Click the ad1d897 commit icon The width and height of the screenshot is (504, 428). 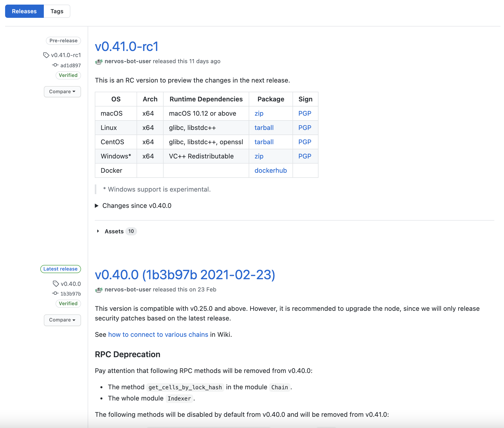click(x=55, y=65)
